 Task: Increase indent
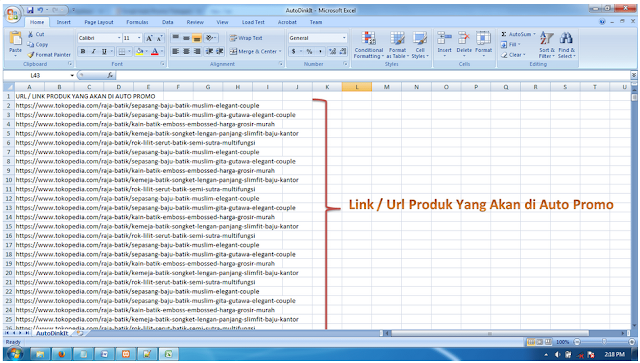[x=220, y=51]
